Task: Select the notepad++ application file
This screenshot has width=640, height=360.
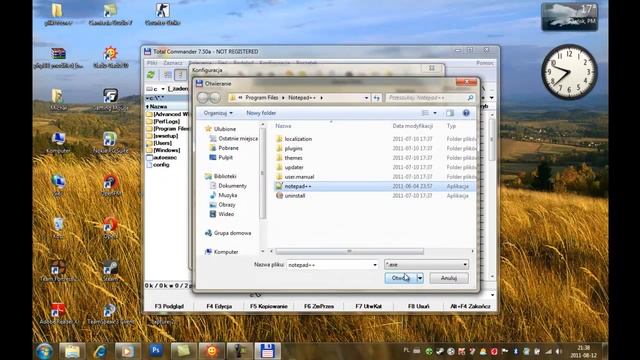Action: (x=375, y=186)
